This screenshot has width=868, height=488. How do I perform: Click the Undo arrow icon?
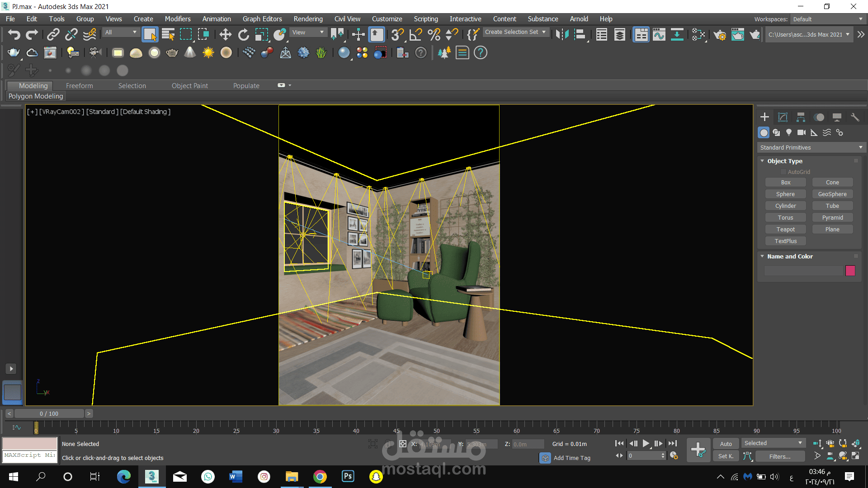pyautogui.click(x=14, y=35)
